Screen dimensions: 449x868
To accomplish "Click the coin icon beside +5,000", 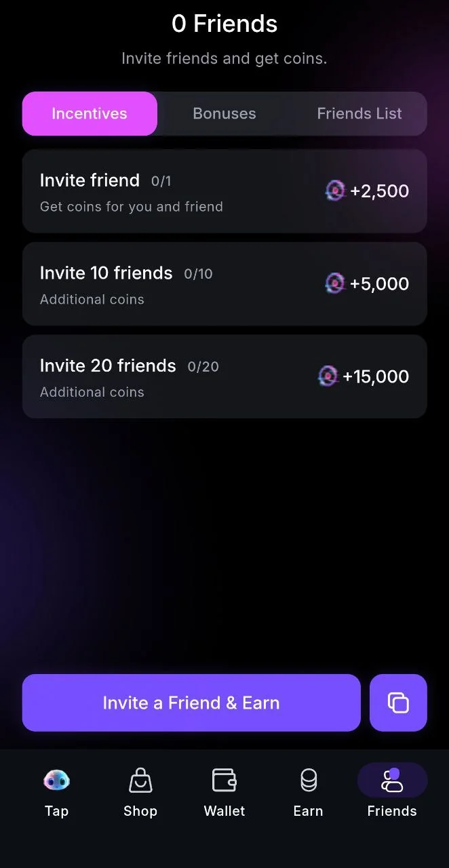I will (335, 283).
